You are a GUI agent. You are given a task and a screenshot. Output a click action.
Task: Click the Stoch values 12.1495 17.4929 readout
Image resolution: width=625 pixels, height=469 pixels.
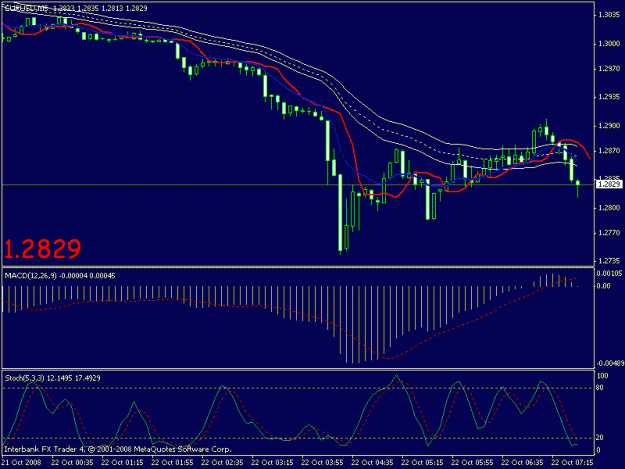click(74, 378)
